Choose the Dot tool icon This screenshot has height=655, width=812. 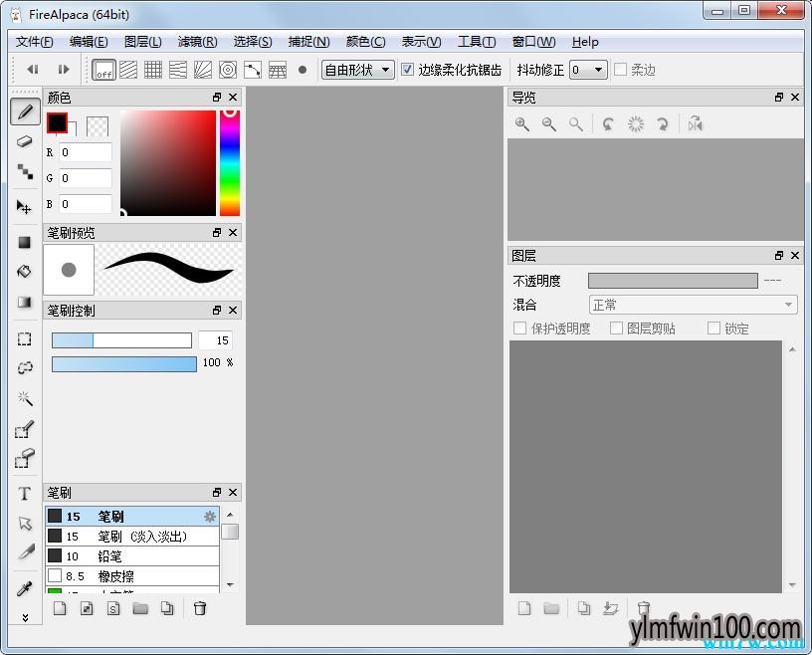[25, 171]
